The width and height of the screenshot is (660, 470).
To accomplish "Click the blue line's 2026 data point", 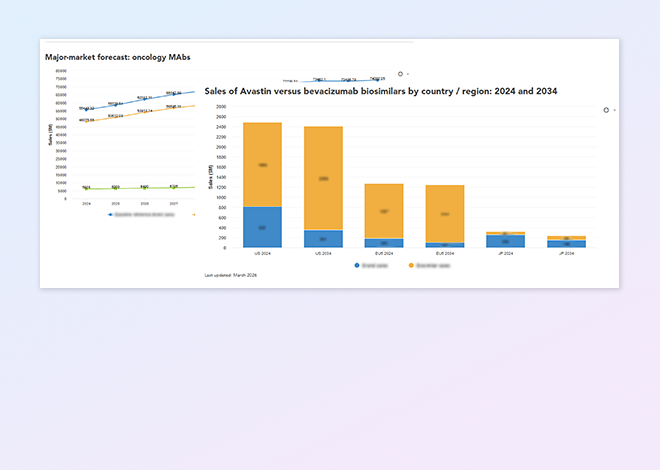I will click(x=145, y=99).
